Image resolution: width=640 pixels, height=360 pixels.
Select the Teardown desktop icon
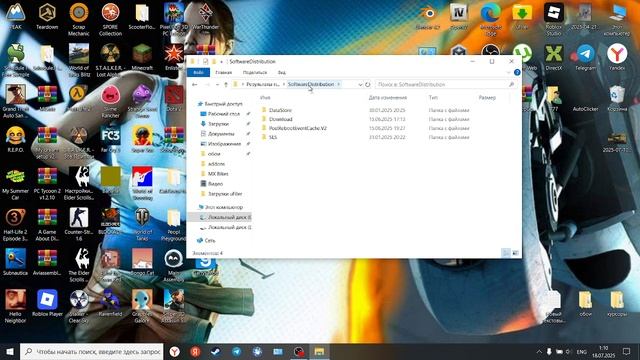point(47,17)
